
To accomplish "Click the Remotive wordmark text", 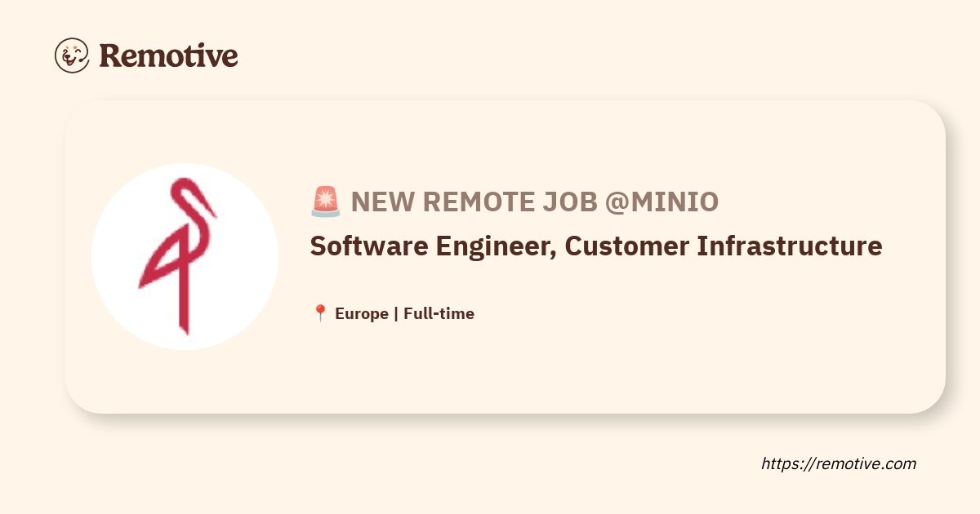I will point(168,55).
